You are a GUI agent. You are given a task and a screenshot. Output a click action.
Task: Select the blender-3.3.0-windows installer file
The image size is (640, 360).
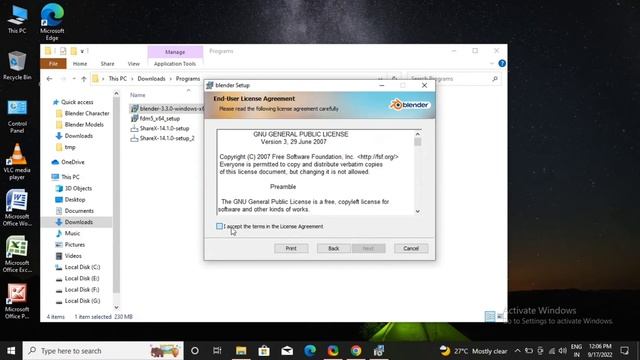tap(167, 109)
